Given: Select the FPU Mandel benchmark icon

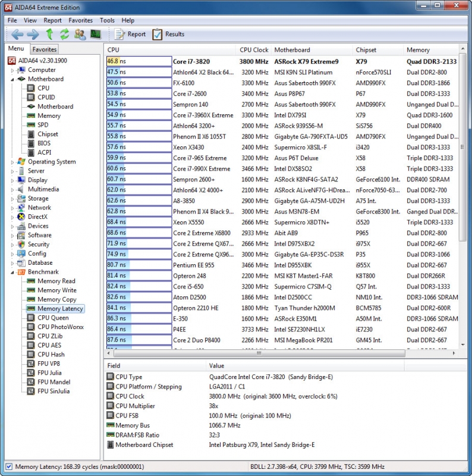Looking at the screenshot, I should 31,382.
